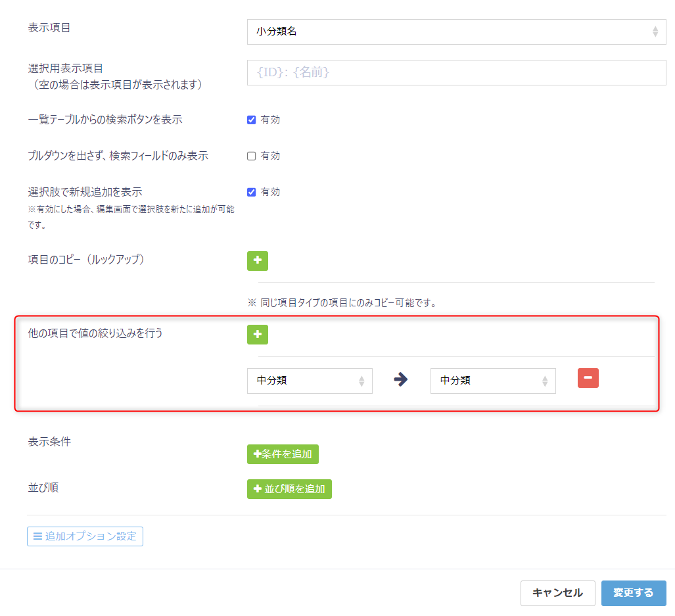
Task: Uncheck 一覧テーブルからの検索ボタンを表示
Action: (x=251, y=120)
